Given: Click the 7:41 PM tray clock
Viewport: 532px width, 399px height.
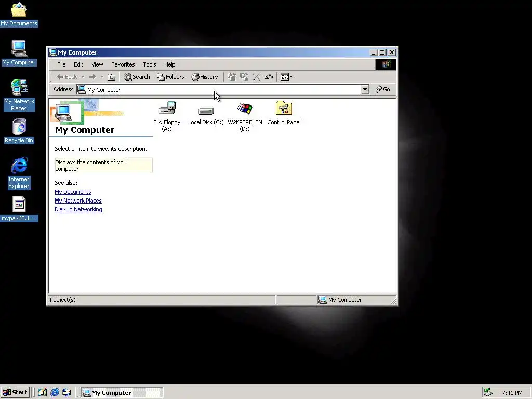Looking at the screenshot, I should tap(512, 393).
